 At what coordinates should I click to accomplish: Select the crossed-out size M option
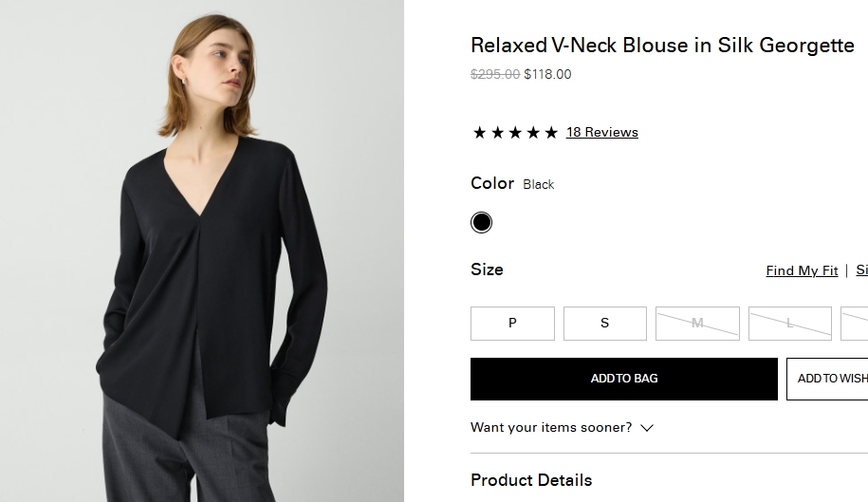(x=697, y=324)
